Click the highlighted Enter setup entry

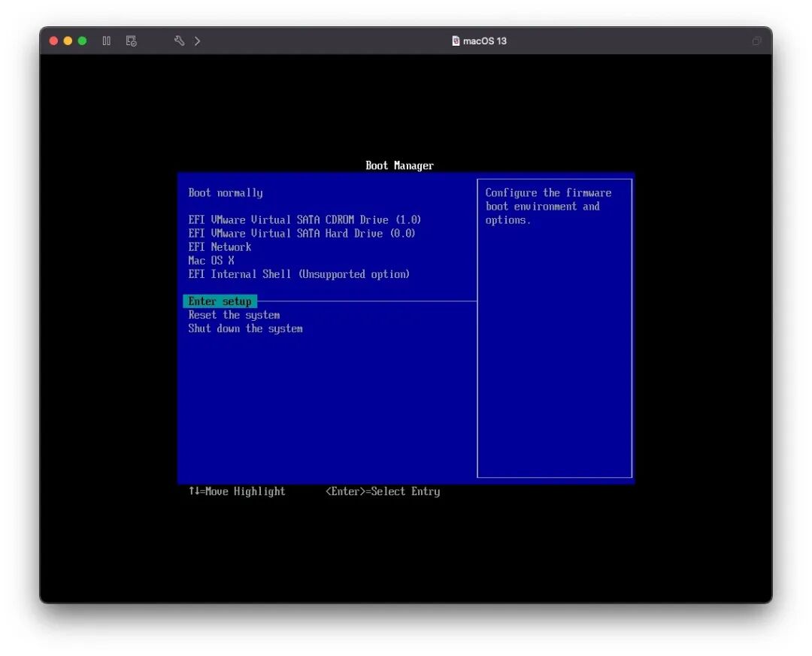coord(220,301)
